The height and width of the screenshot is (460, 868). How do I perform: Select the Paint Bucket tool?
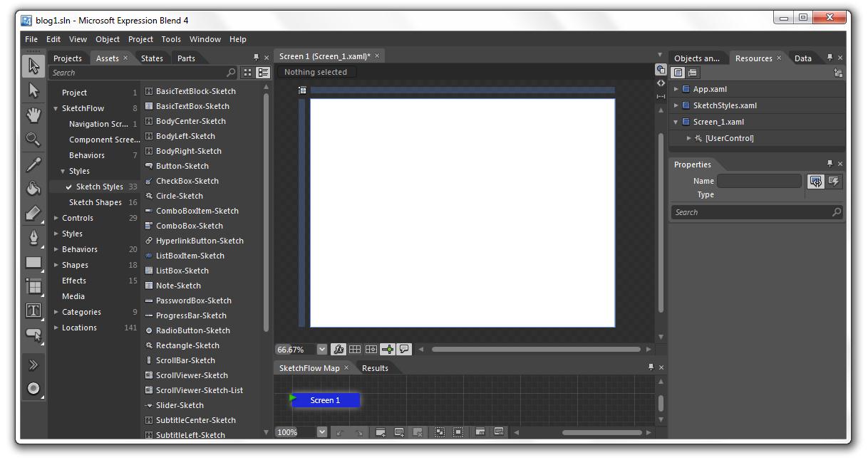point(33,188)
